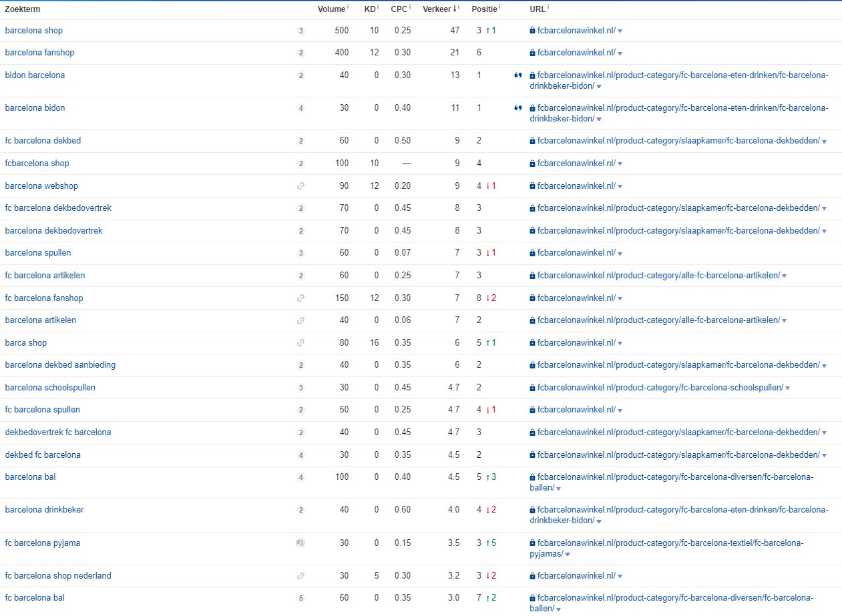Viewport: 842px width, 616px height.
Task: Open SERP features badge for barcelona spullen
Action: click(x=300, y=253)
